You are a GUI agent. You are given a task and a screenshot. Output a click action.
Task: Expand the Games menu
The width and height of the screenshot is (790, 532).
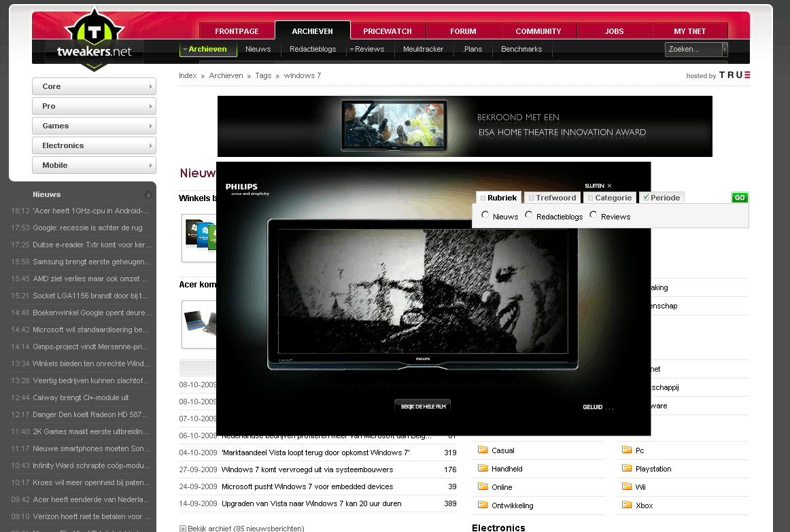(x=95, y=126)
